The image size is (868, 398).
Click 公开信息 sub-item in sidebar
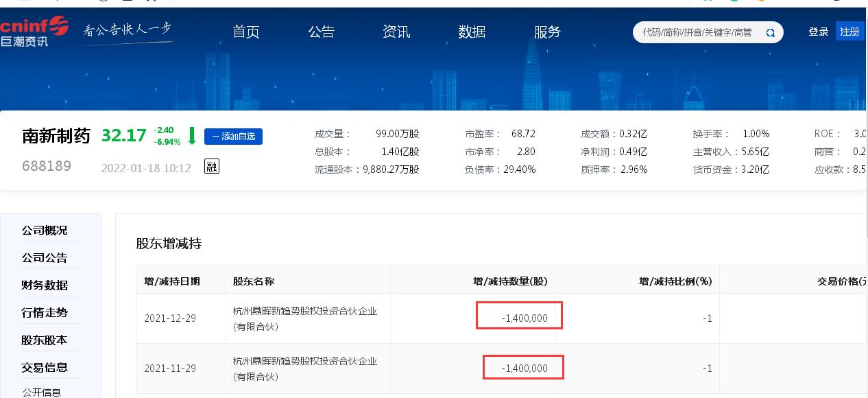42,392
